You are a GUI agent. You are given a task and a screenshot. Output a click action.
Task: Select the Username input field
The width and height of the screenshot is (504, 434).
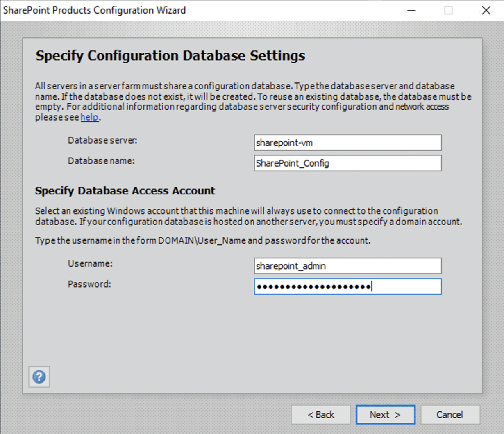click(x=347, y=266)
